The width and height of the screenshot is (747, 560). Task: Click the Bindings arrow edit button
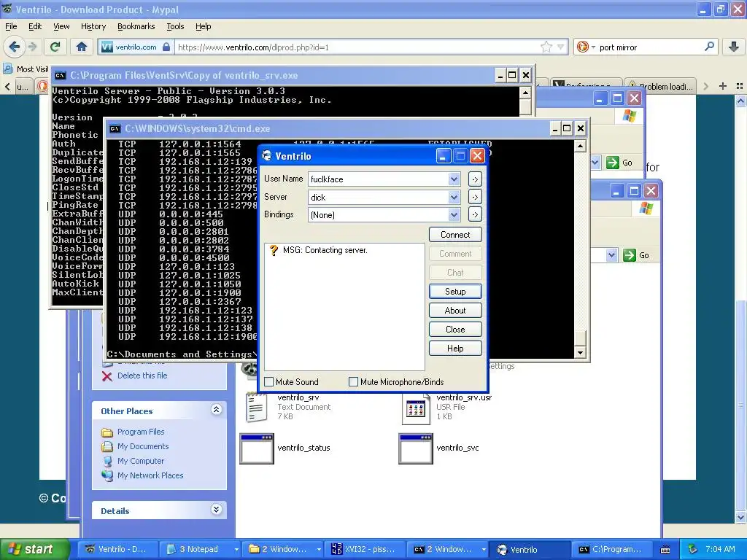tap(475, 214)
